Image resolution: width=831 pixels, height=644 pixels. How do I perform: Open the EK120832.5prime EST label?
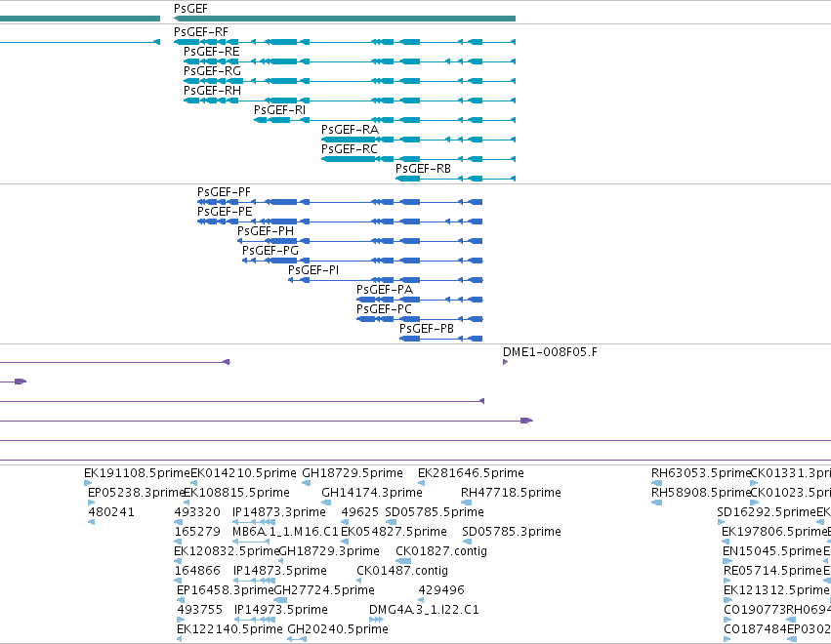click(227, 550)
